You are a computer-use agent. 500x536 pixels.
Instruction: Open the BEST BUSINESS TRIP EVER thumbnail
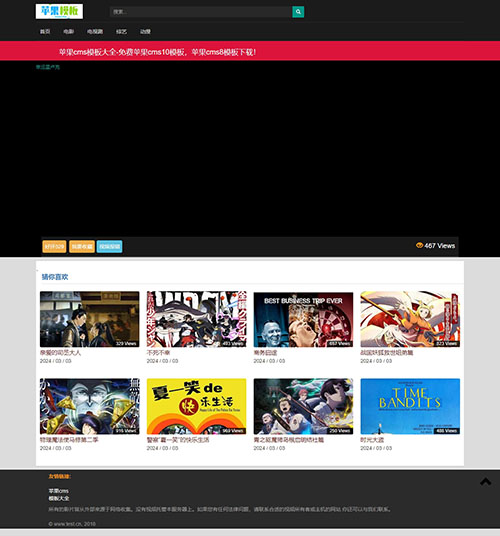(x=303, y=319)
